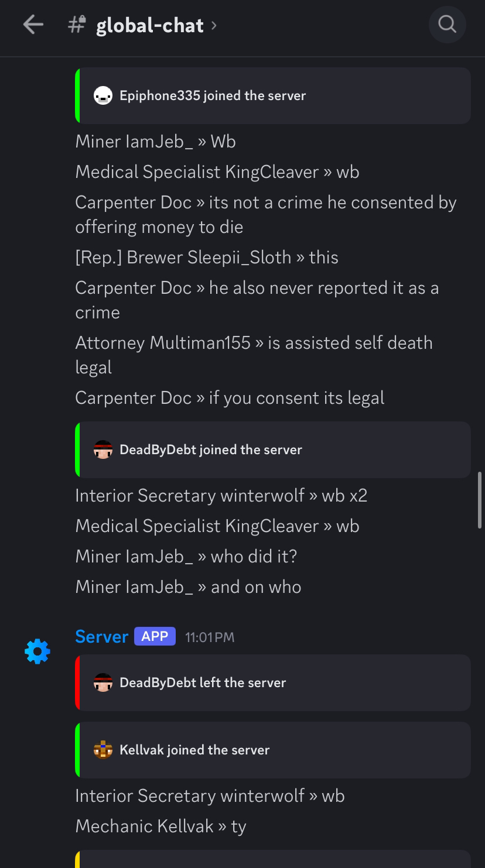The height and width of the screenshot is (868, 485).
Task: Open the global-chat channel title
Action: tap(150, 26)
